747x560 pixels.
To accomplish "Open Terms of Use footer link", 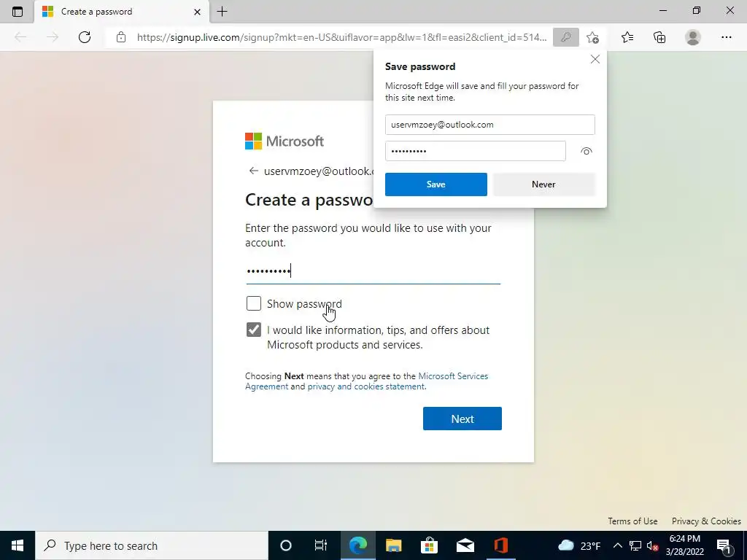I will pos(632,521).
